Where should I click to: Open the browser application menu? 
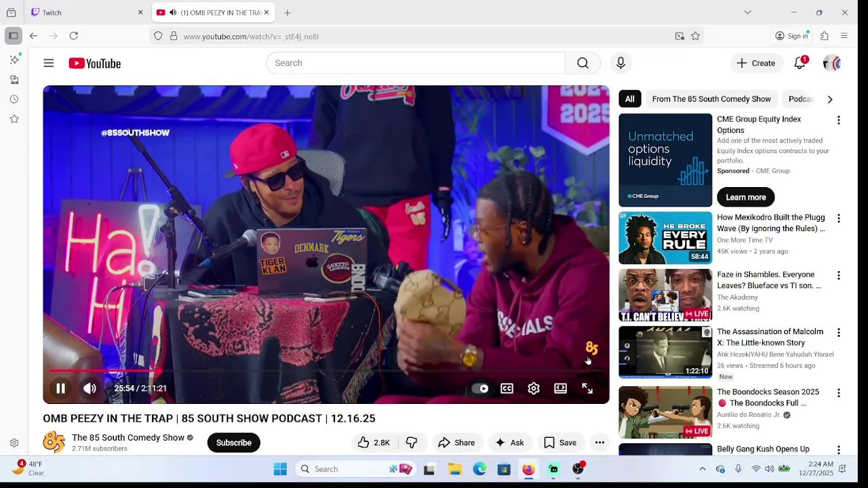point(844,36)
